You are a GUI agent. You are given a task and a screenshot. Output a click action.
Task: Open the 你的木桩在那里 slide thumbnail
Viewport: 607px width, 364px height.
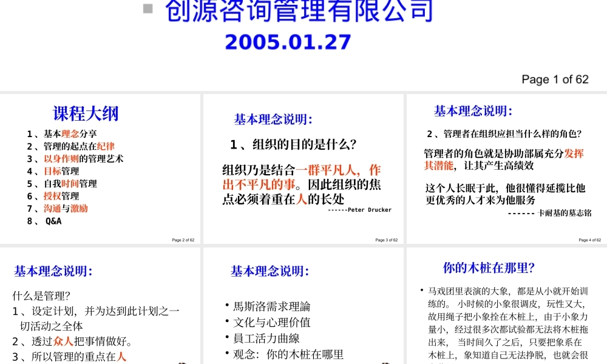pyautogui.click(x=507, y=306)
